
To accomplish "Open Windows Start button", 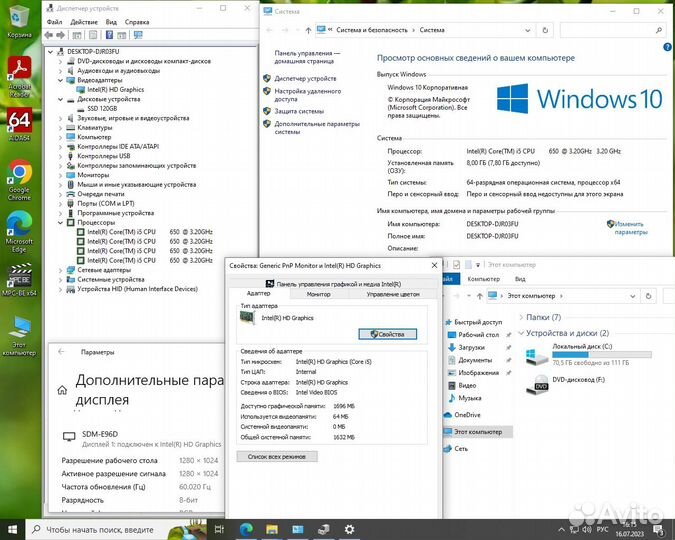I will click(12, 529).
